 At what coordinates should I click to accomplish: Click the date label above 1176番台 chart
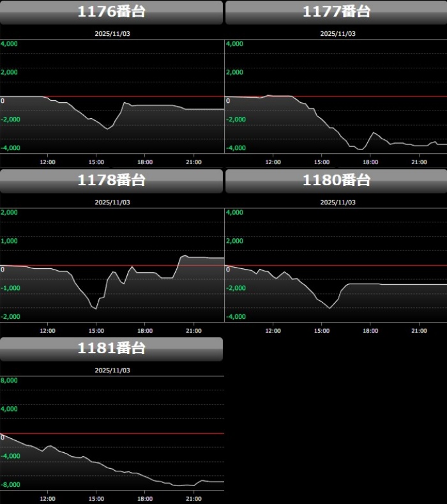[112, 33]
